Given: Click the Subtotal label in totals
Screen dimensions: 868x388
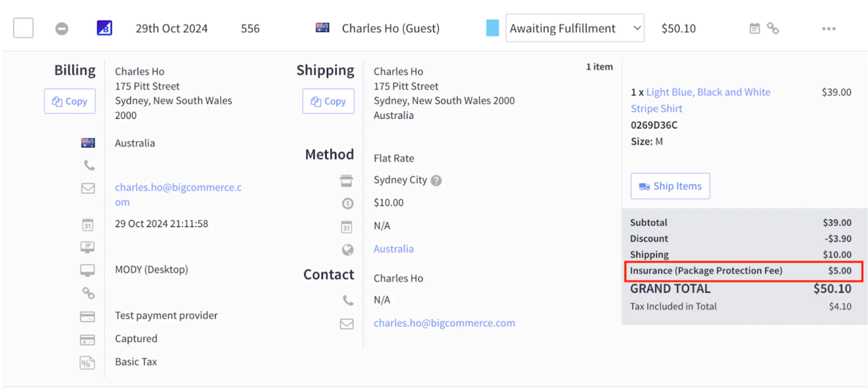Looking at the screenshot, I should tap(649, 222).
